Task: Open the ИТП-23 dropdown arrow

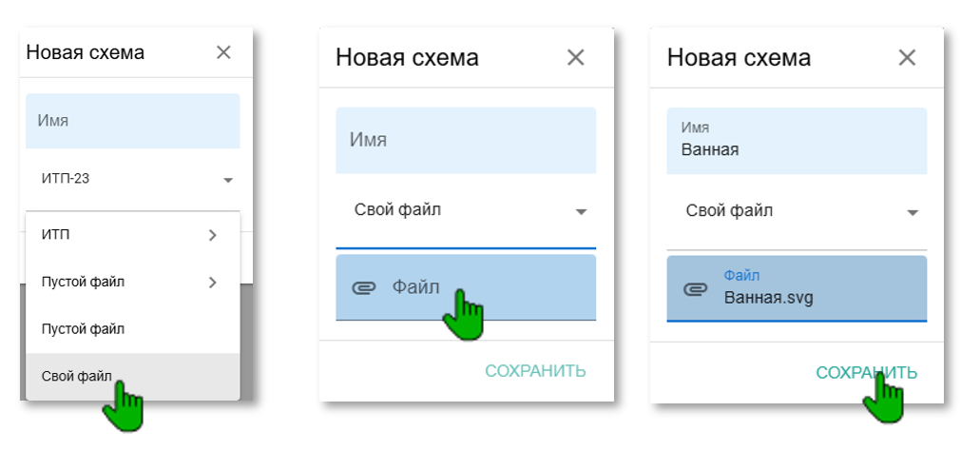Action: pos(228,179)
